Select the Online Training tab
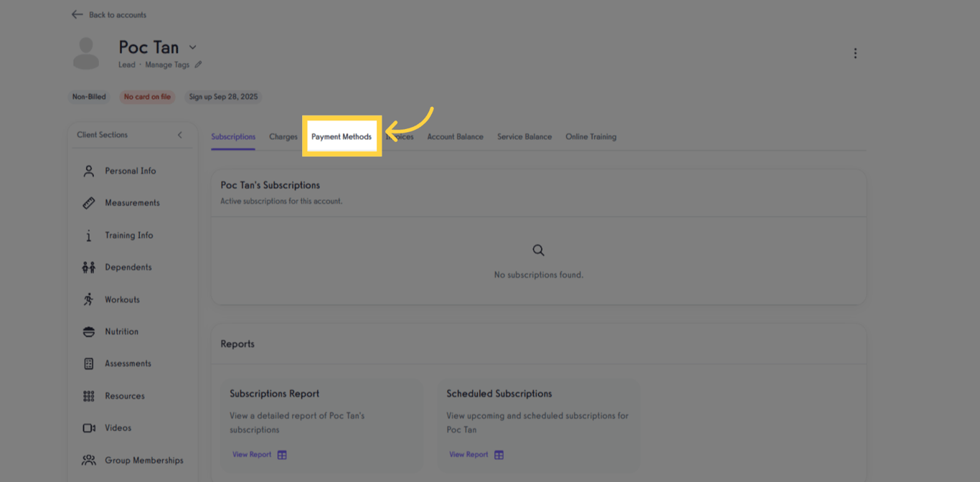Viewport: 980px width, 482px height. coord(590,136)
